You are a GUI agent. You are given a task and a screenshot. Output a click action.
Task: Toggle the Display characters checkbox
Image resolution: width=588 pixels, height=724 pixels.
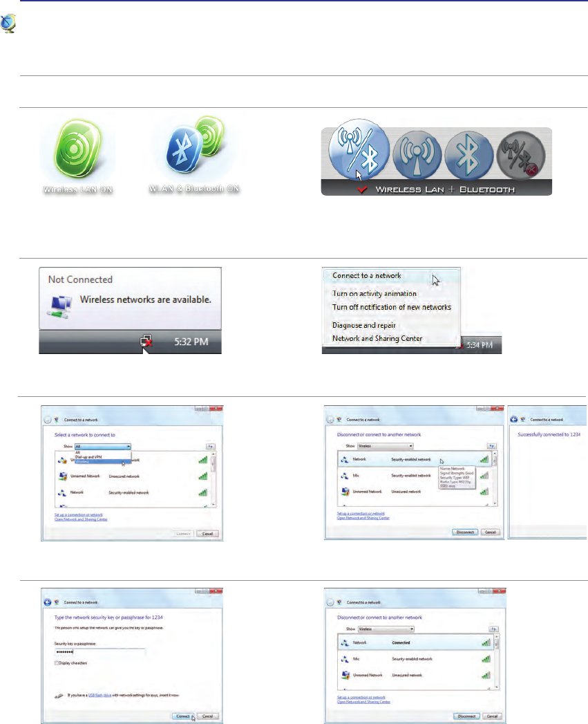(57, 663)
